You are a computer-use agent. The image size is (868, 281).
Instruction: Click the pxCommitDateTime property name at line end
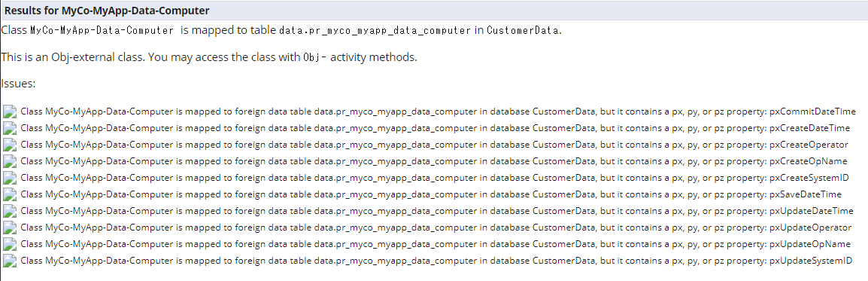(x=812, y=111)
